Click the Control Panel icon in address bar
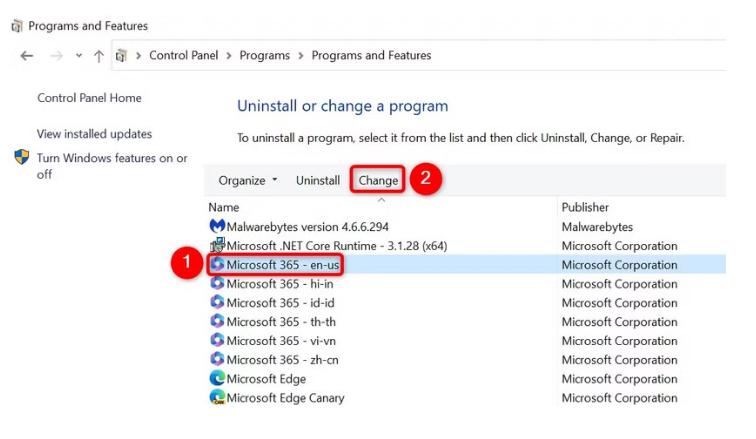Viewport: 756px width, 439px height. click(x=121, y=56)
